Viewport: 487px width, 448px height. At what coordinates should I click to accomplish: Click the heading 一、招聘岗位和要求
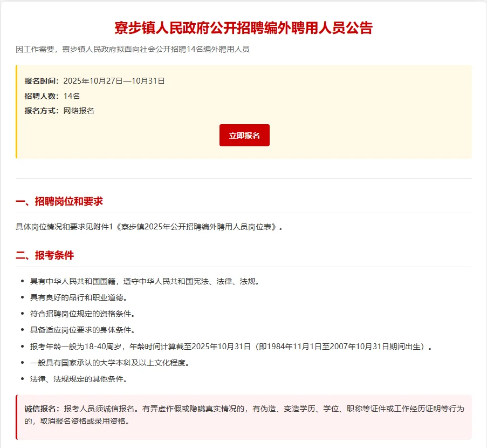pos(59,201)
